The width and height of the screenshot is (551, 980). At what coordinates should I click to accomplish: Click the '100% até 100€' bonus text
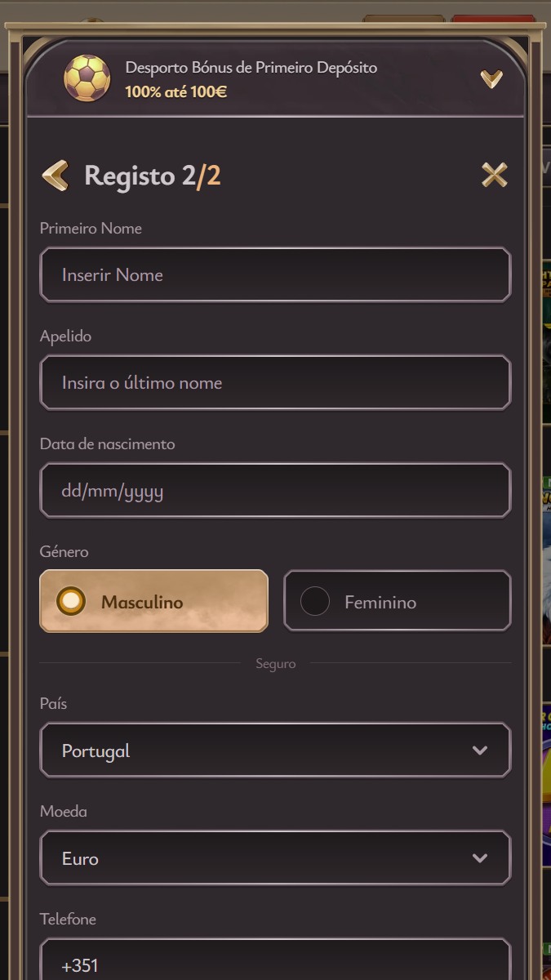click(176, 91)
